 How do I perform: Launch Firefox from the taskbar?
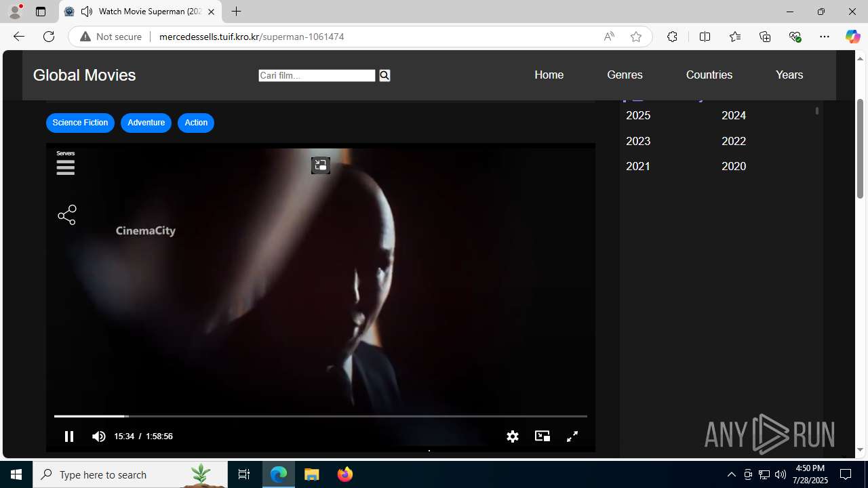tap(345, 474)
